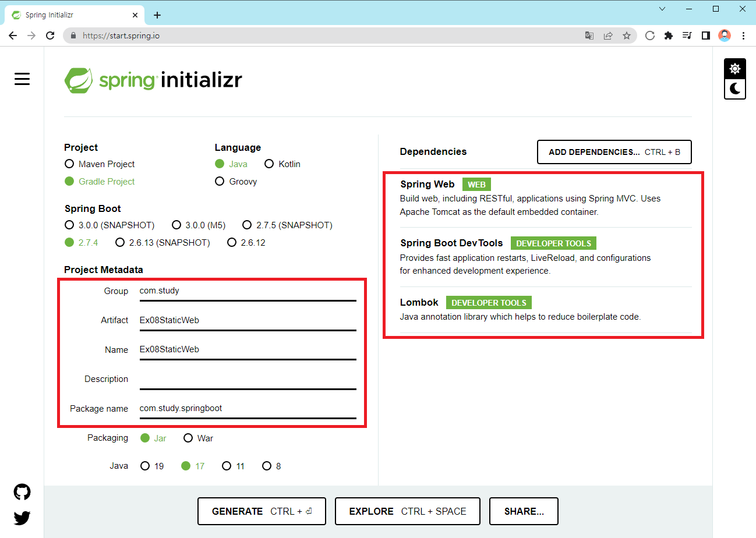The width and height of the screenshot is (756, 538).
Task: Select Spring Boot 3.0.0 (SNAPSHOT)
Action: tap(109, 225)
